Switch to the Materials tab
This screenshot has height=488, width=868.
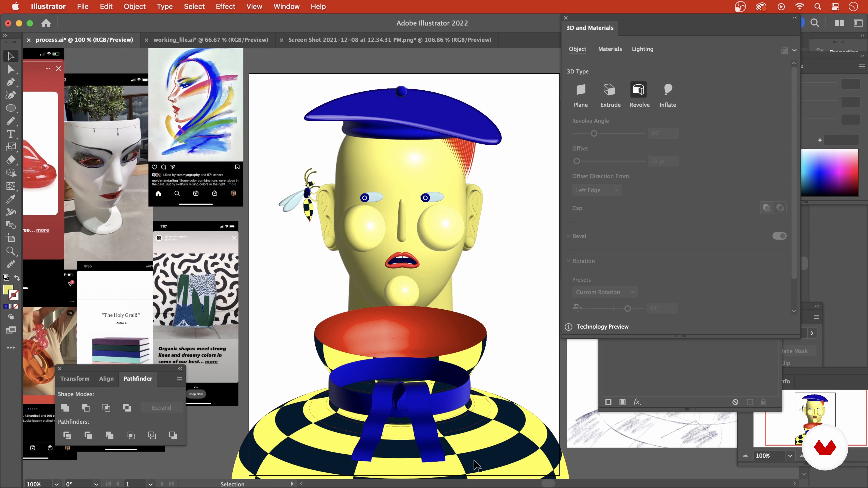(x=610, y=49)
